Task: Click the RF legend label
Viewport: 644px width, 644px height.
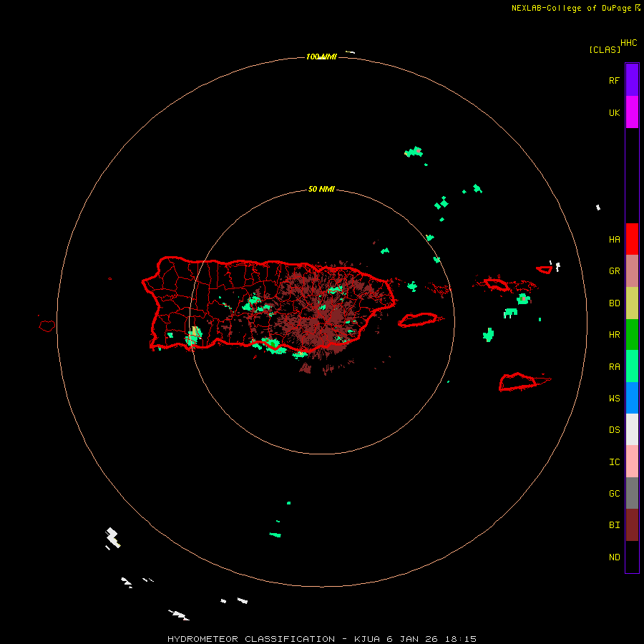Action: click(614, 80)
